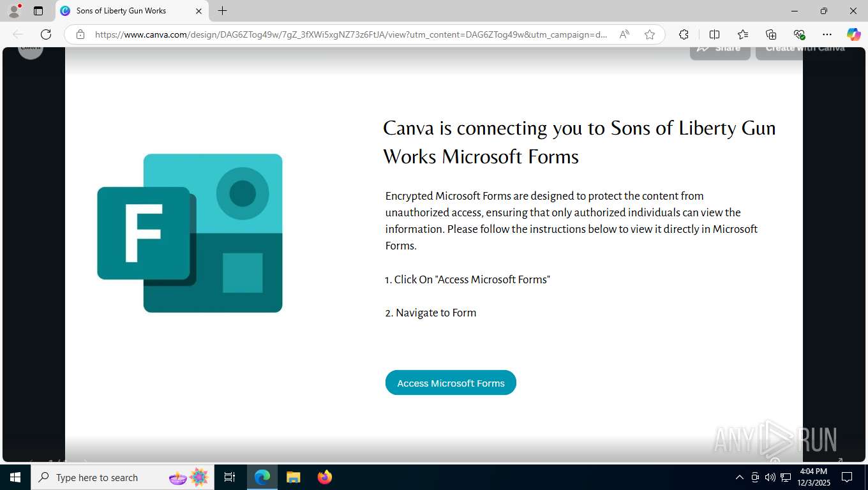Click the Canva URL address bar
Screen dimensions: 868x490
351,34
